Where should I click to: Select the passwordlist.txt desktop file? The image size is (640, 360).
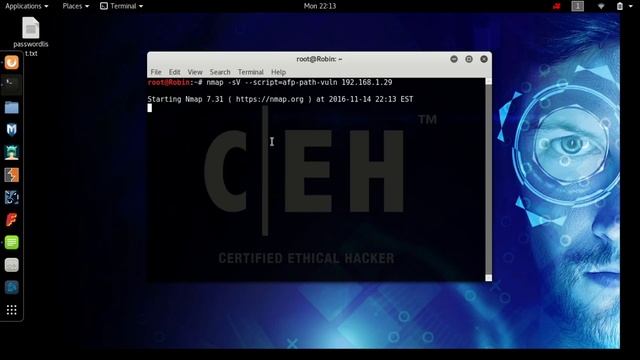[31, 37]
